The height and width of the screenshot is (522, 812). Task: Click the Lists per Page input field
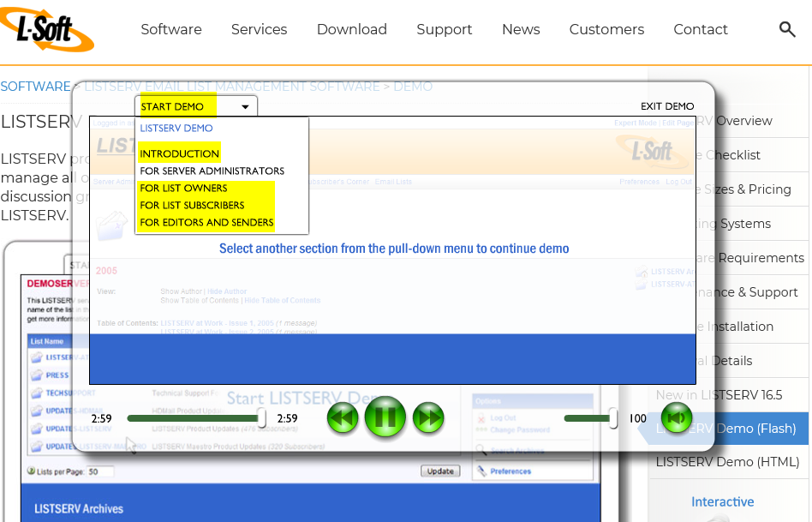click(100, 471)
